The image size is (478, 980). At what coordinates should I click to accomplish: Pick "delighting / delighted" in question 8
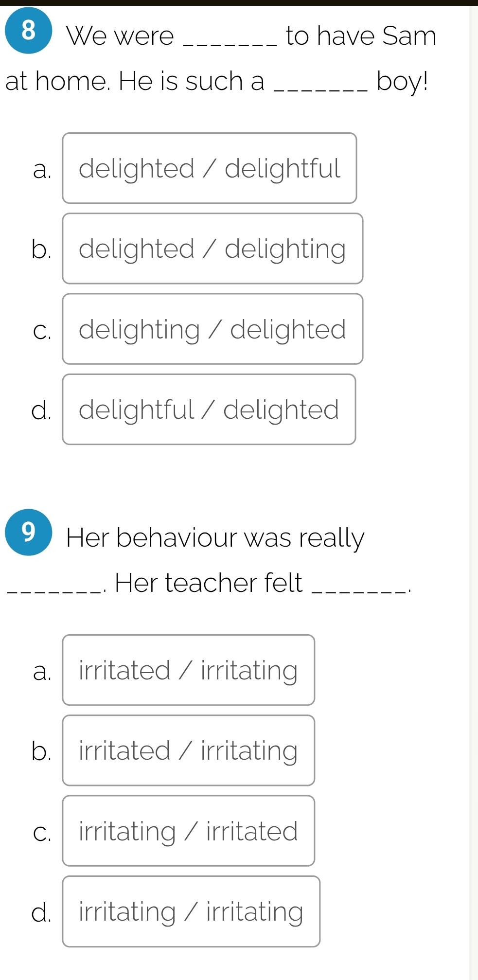point(212,329)
